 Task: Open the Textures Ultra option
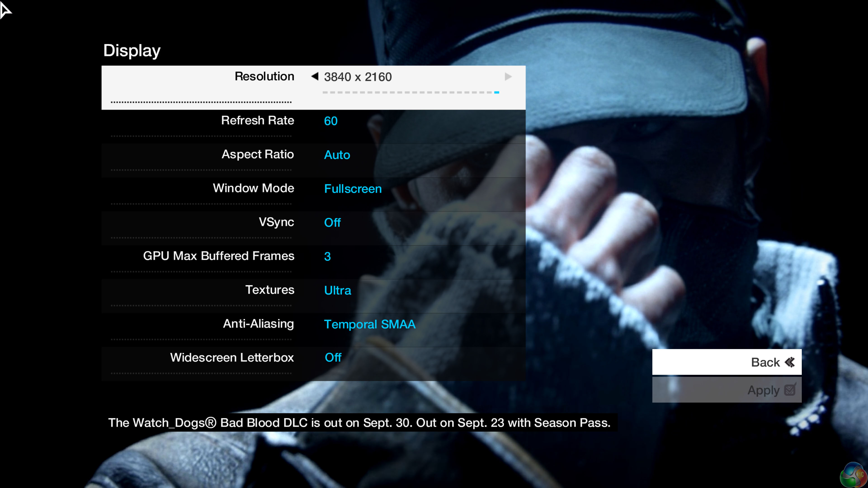[337, 290]
